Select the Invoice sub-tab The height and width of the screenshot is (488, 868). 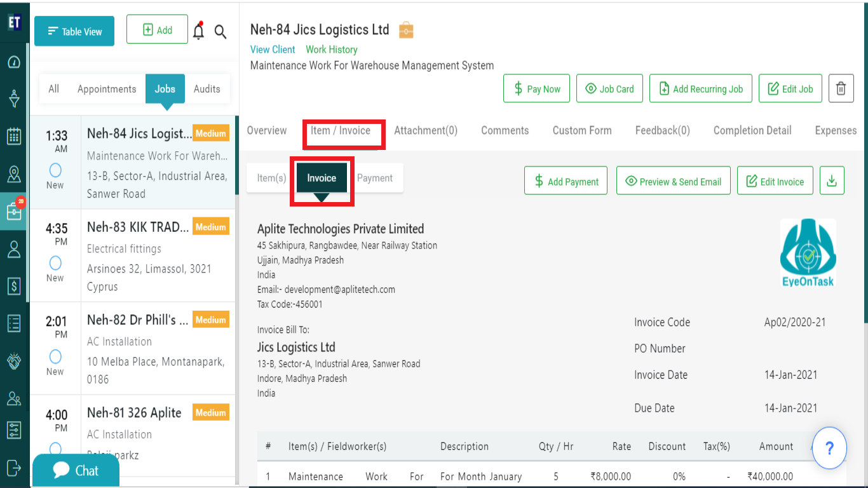tap(322, 178)
